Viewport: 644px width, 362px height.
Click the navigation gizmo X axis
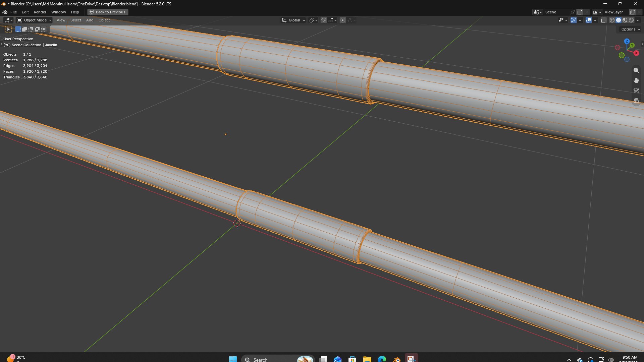pos(636,53)
